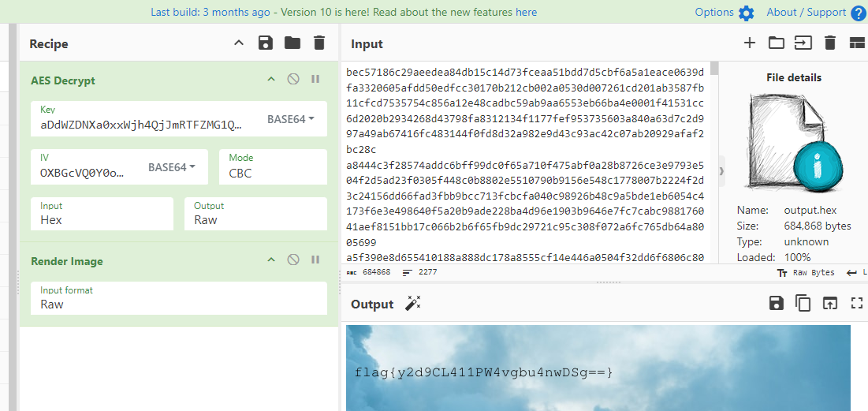Screen dimensions: 868x411
Task: Maximise the output pane
Action: pos(857,304)
